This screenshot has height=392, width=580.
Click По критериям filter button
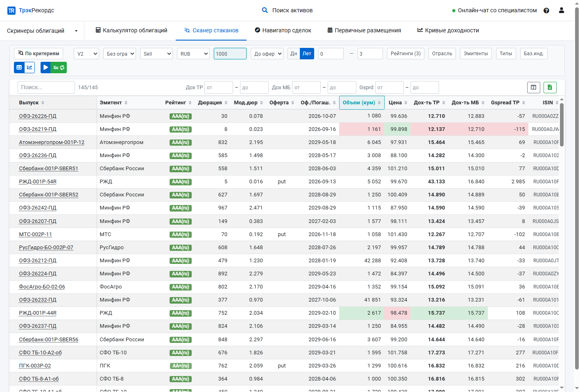pos(39,54)
